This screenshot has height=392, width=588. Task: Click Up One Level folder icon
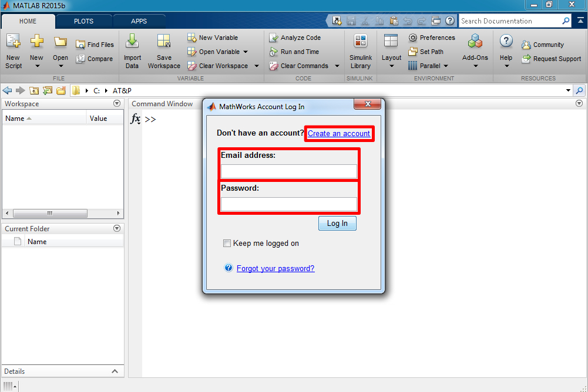pyautogui.click(x=34, y=90)
